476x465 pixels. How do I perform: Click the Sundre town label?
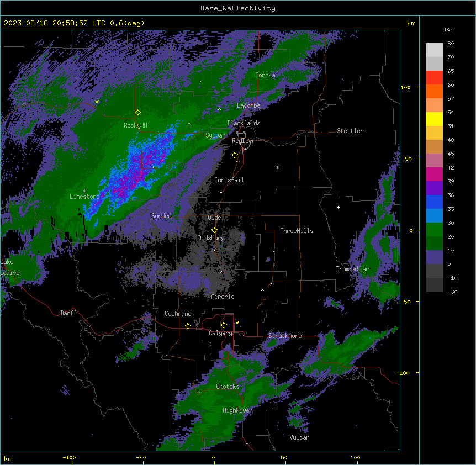coord(161,216)
